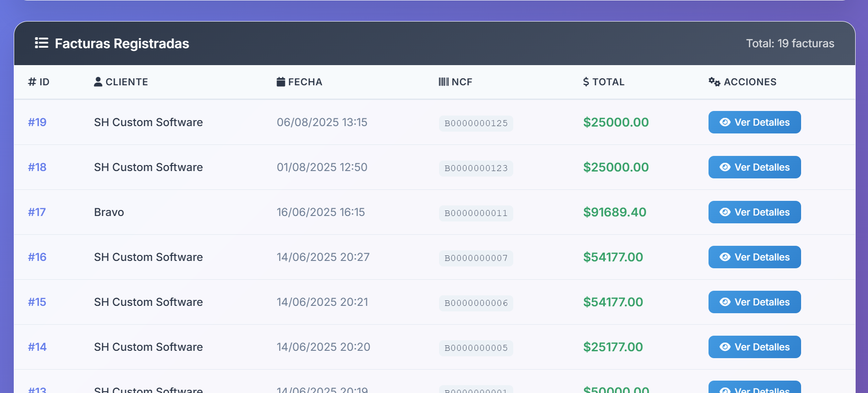The width and height of the screenshot is (868, 393).
Task: Click the barcode icon in NCF header
Action: (443, 82)
